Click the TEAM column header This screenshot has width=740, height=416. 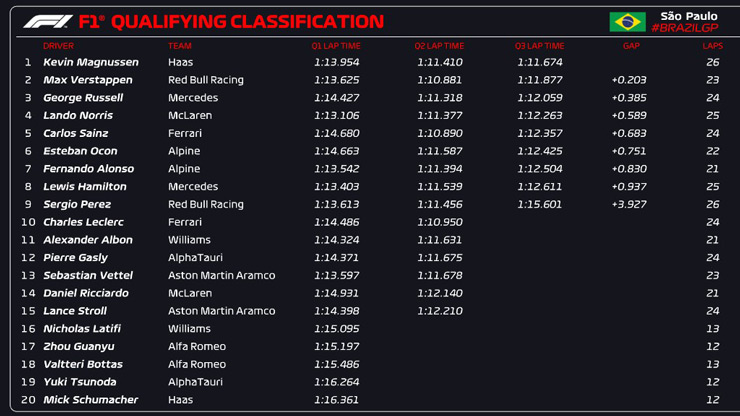tap(180, 46)
